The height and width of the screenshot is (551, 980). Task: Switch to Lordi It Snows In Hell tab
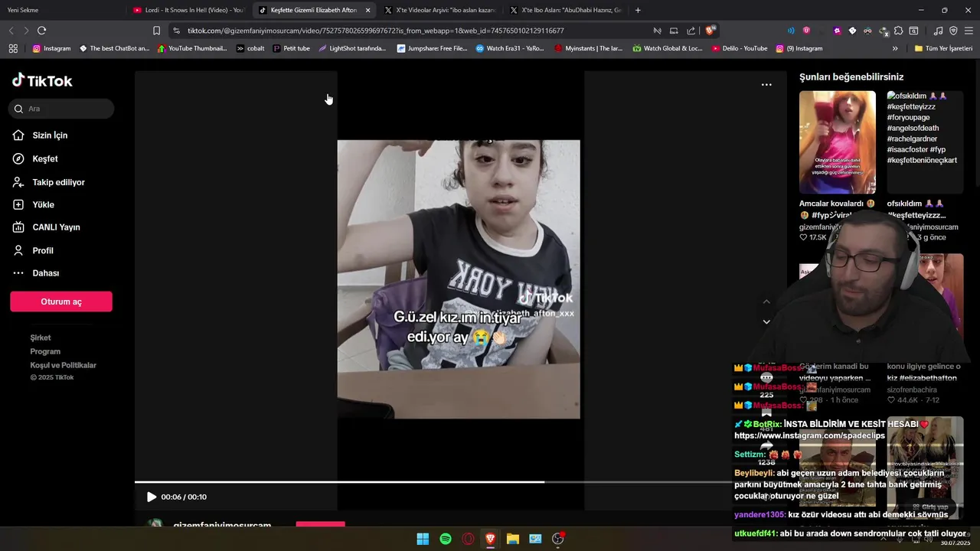[188, 10]
